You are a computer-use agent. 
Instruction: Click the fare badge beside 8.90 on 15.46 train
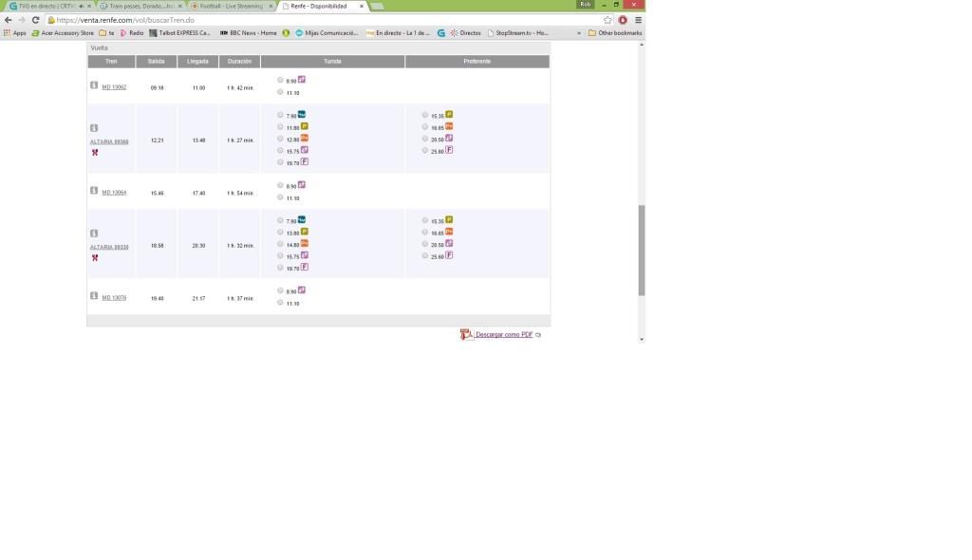302,185
